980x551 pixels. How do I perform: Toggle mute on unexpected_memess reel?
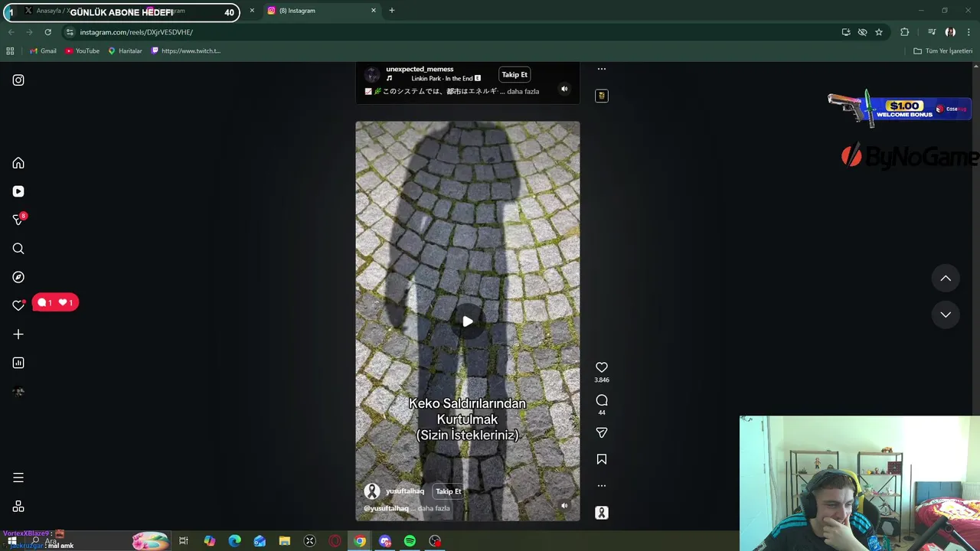(x=564, y=89)
